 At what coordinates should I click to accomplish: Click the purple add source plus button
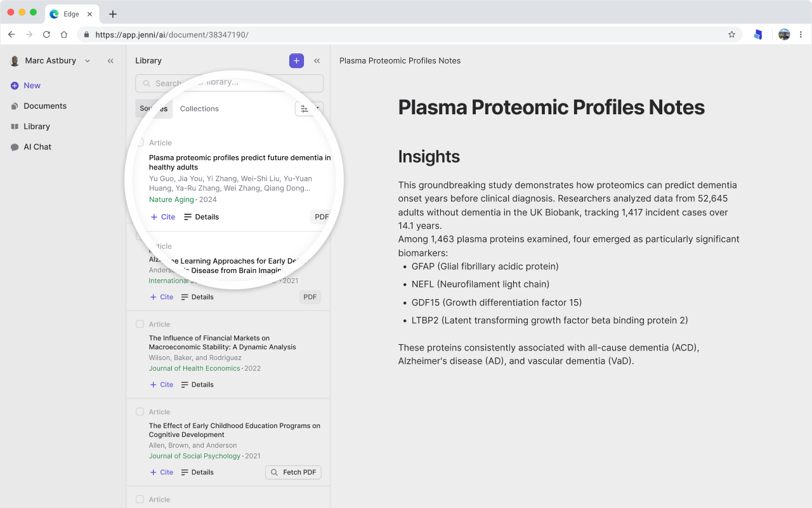(296, 60)
